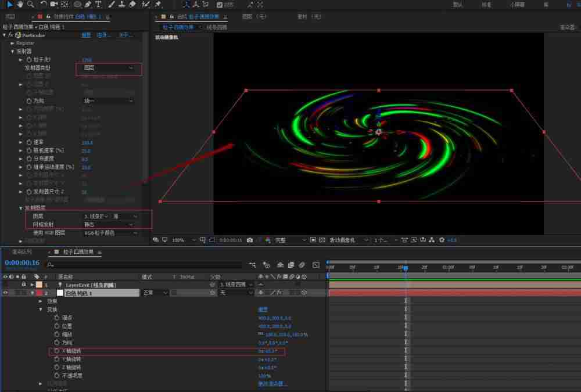Take a snapshot with the camera icon
This screenshot has height=392, width=581.
[249, 240]
